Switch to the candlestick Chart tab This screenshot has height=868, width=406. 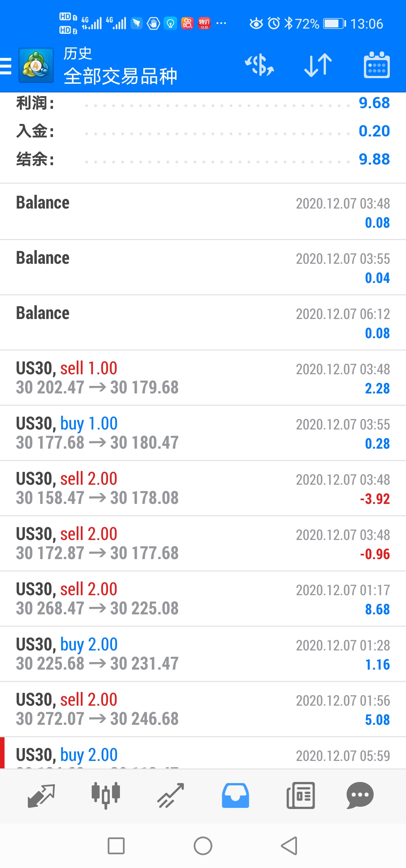point(106,795)
